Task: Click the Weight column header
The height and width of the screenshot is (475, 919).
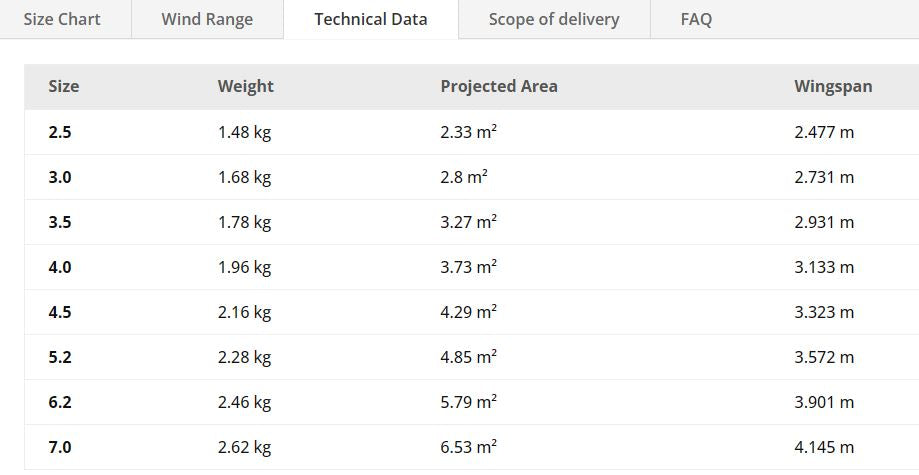Action: (245, 86)
